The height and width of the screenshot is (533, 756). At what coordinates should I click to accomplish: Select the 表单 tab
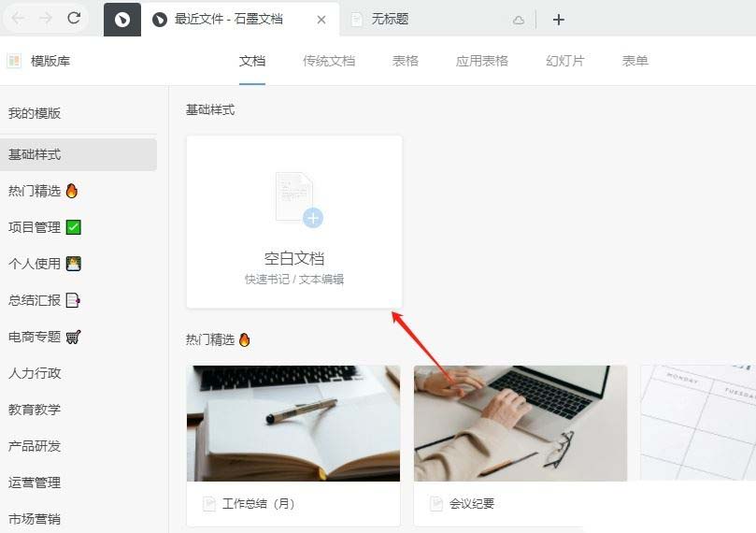[x=635, y=61]
